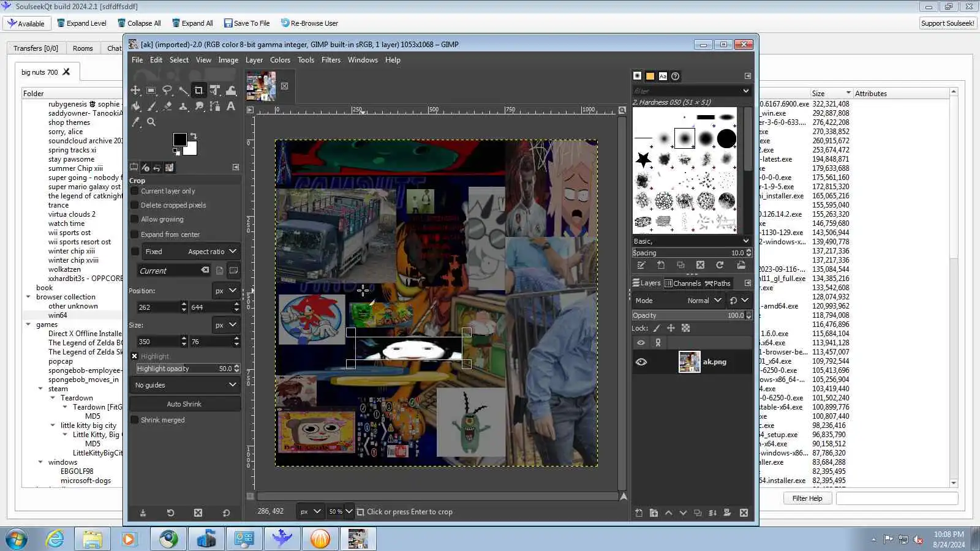This screenshot has width=980, height=551.
Task: Duplicate the selected brush
Action: (x=680, y=265)
